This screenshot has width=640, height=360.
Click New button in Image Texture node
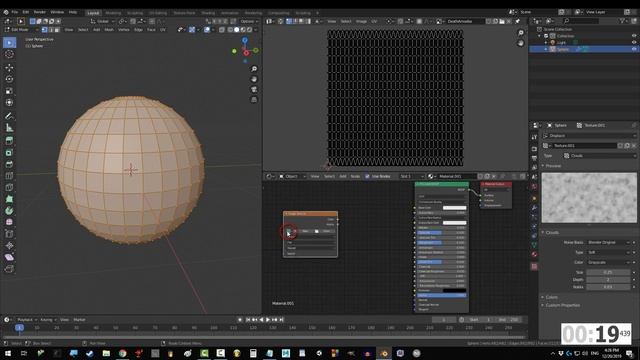pyautogui.click(x=305, y=231)
